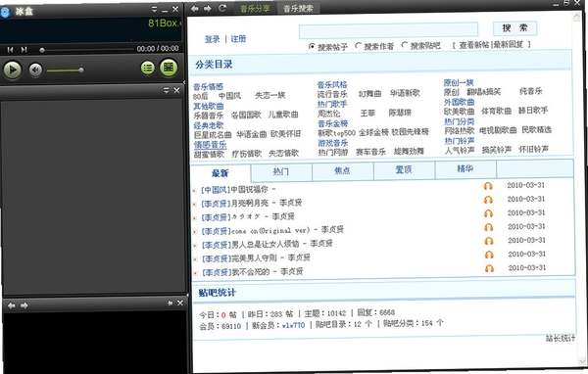The width and height of the screenshot is (588, 374).
Task: Click the headphone icon for the カラオケ post
Action: 488,213
